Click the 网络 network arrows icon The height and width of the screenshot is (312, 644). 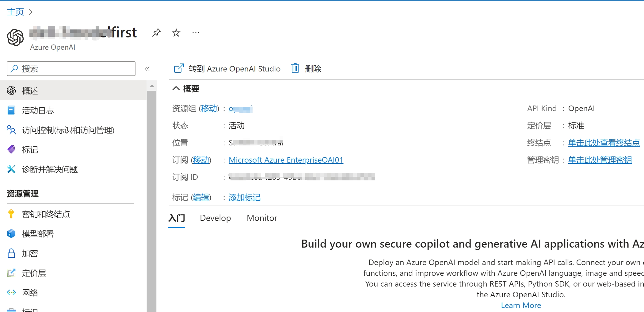point(11,292)
